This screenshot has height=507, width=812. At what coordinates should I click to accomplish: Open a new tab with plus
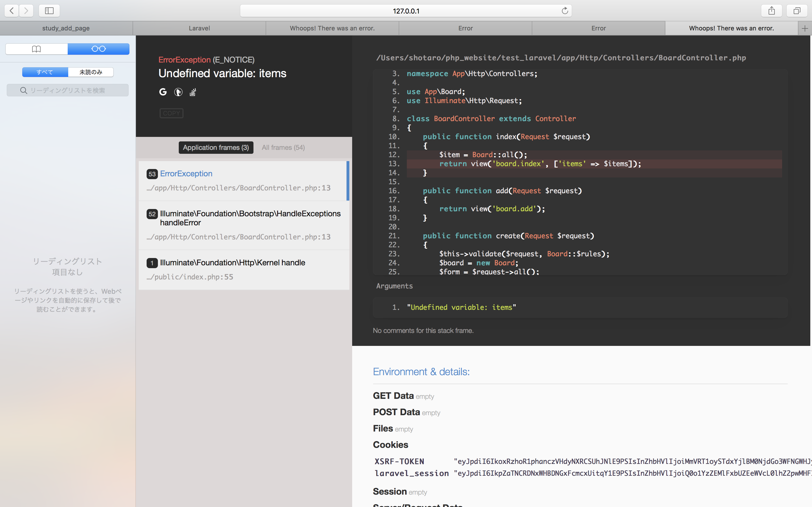(x=805, y=28)
